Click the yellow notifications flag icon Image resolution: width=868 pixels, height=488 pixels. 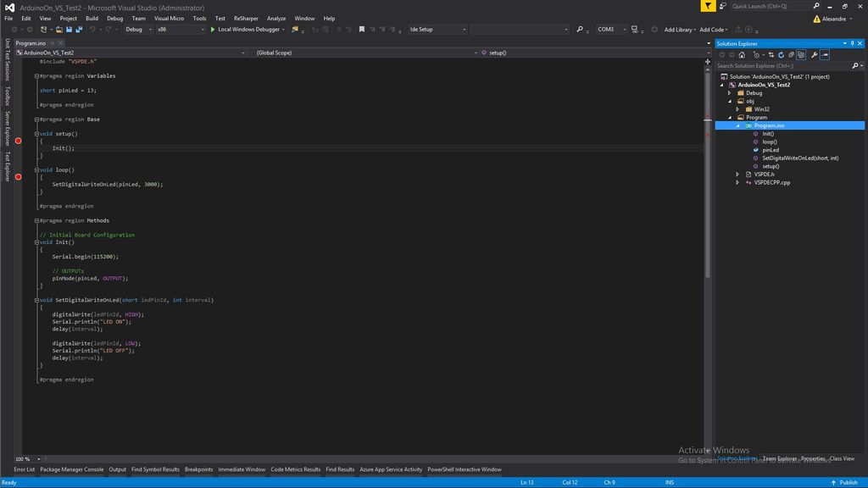(x=708, y=6)
